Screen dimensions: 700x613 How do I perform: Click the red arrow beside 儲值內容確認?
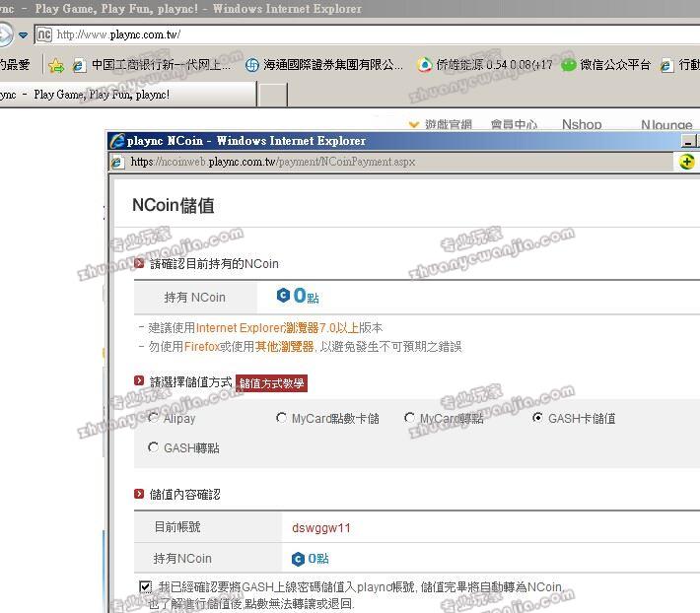[x=139, y=494]
